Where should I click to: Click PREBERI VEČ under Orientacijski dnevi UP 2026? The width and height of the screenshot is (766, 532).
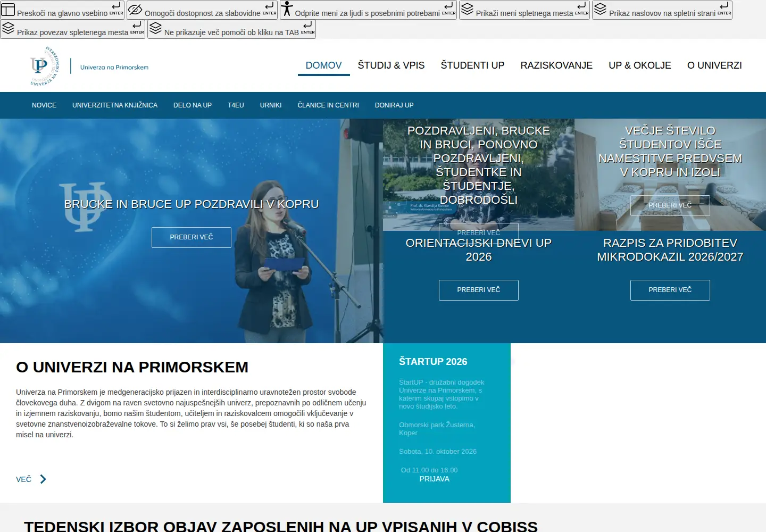pos(479,290)
